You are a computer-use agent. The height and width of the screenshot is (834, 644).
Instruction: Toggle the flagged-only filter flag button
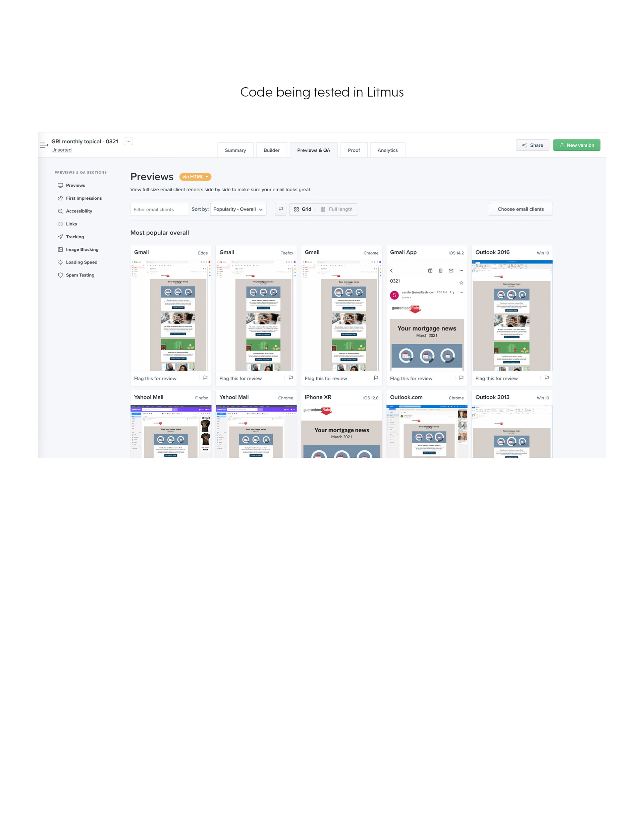[281, 209]
